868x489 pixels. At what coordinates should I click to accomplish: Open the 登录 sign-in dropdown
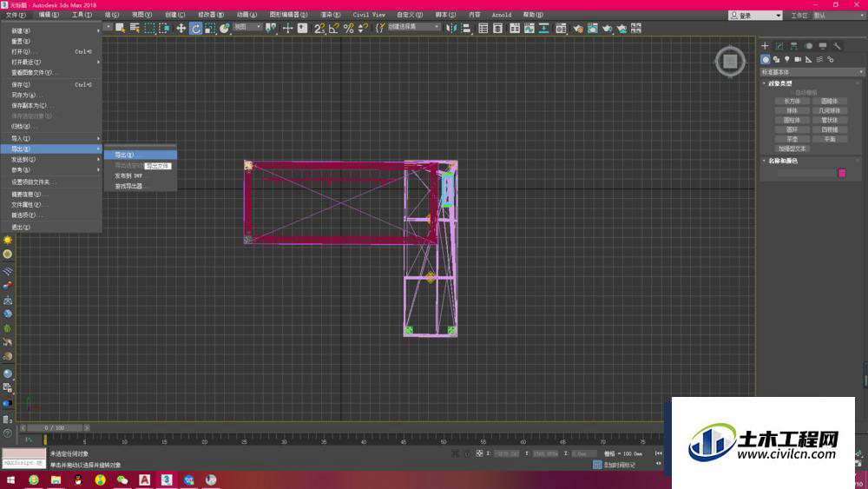pos(755,16)
